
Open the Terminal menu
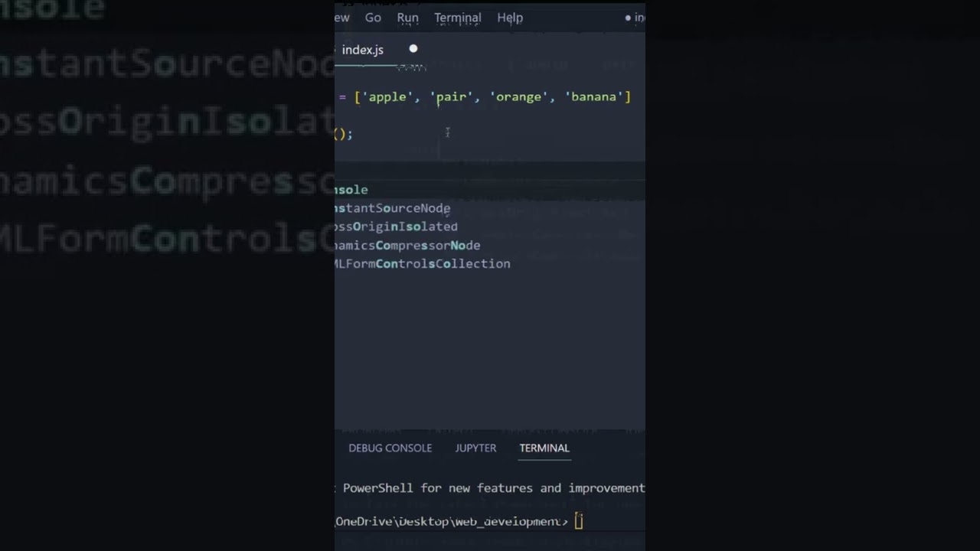click(x=457, y=18)
